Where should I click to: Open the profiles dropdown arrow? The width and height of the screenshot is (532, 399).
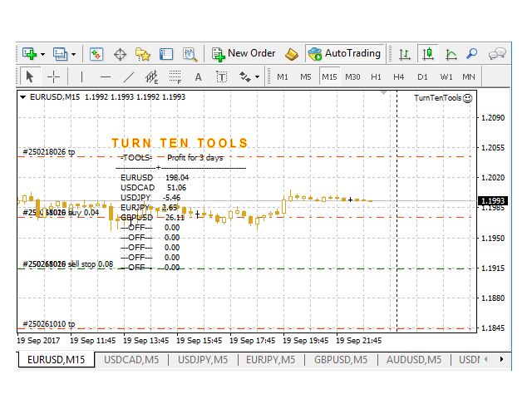coord(73,54)
